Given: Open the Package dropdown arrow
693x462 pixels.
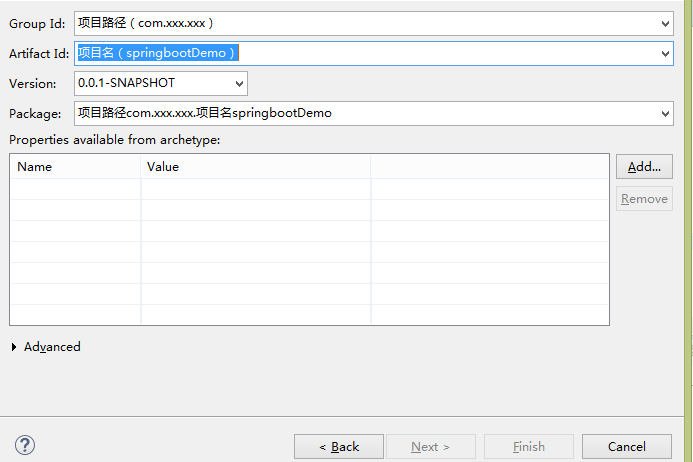Looking at the screenshot, I should 665,114.
